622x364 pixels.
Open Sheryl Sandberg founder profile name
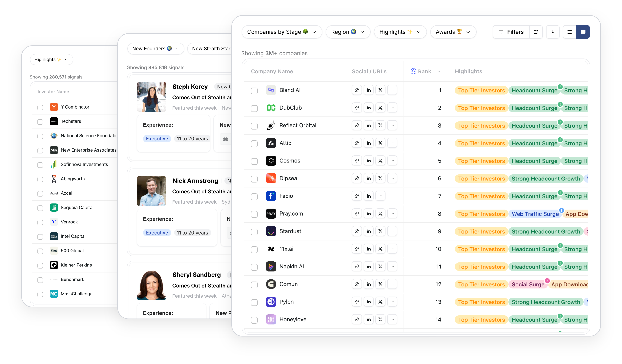tap(197, 275)
